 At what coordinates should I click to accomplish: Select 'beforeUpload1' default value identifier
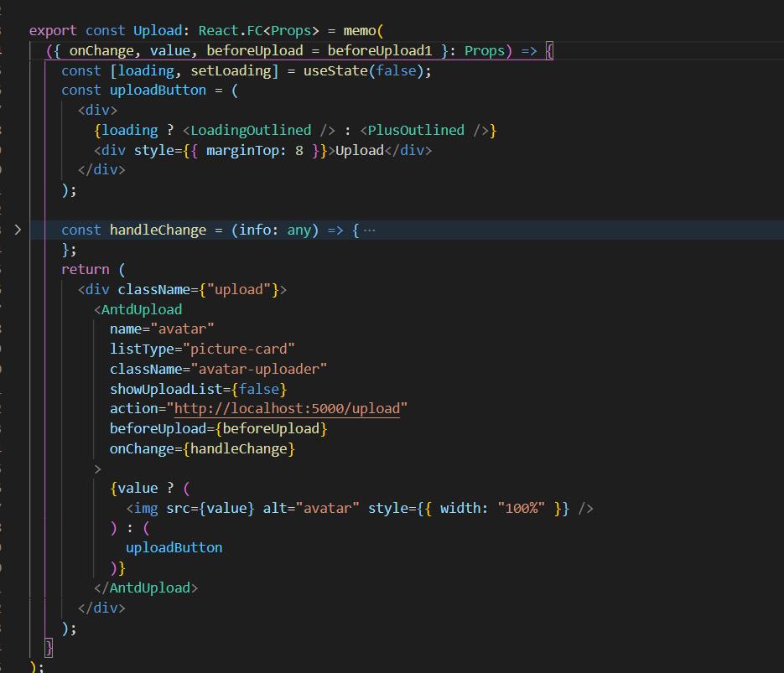380,50
